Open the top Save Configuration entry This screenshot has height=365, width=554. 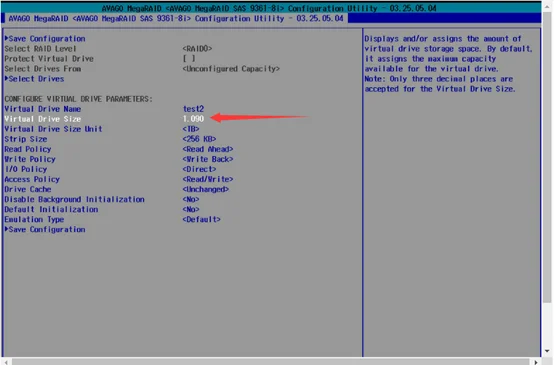coord(45,39)
